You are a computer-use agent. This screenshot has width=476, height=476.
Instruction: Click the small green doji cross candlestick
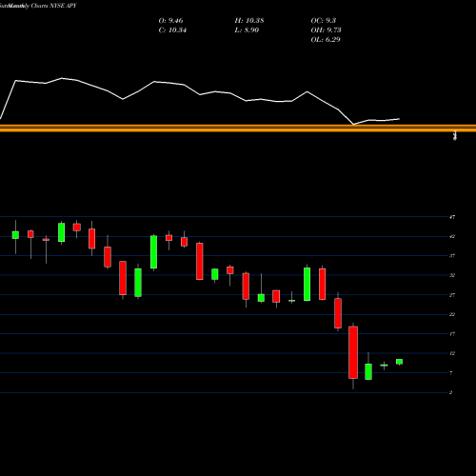pyautogui.click(x=384, y=366)
